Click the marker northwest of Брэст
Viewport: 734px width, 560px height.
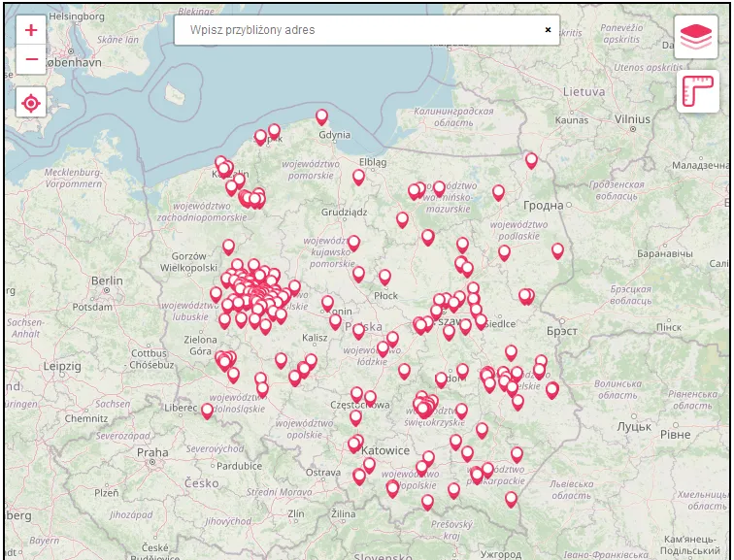(525, 296)
